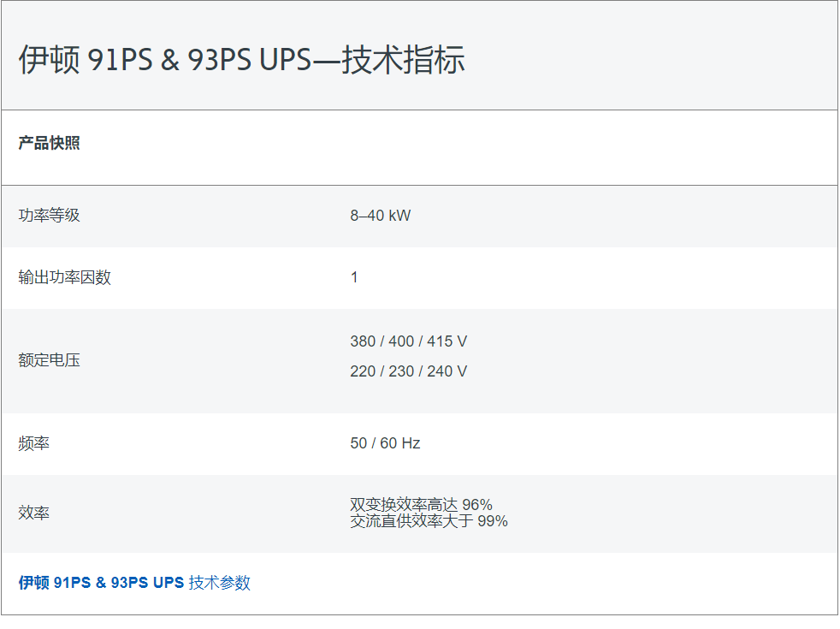
Task: Click 伊顿 at start of the bottom link
Action: point(33,583)
